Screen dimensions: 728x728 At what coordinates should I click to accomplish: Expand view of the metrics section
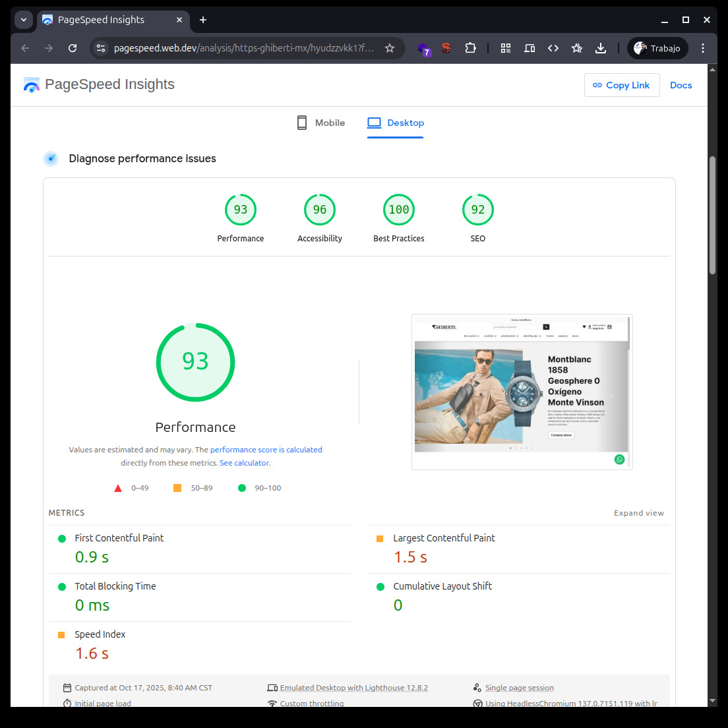tap(638, 513)
